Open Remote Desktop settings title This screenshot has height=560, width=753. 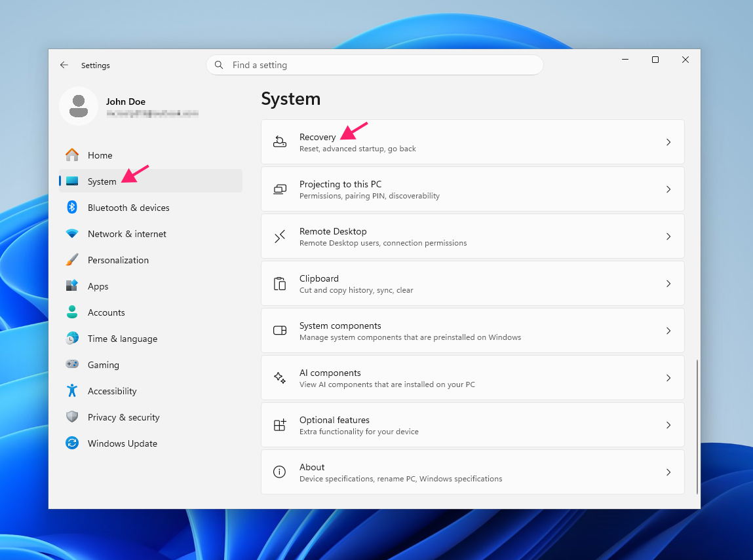333,231
